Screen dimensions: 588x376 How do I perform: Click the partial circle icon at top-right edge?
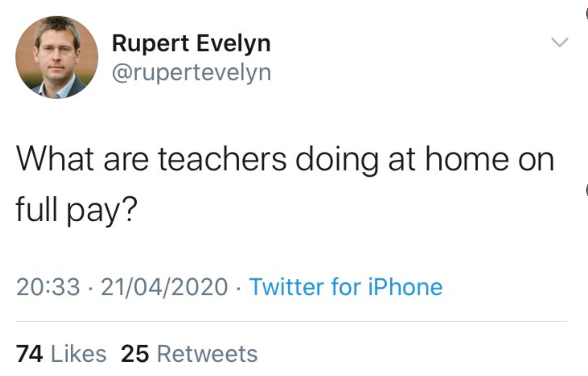[586, 14]
